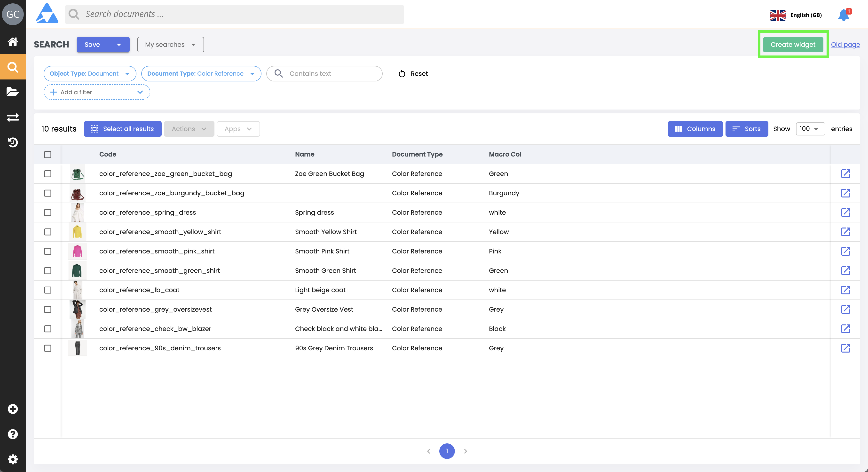Viewport: 868px width, 472px height.
Task: Follow the Old page link
Action: click(x=845, y=45)
